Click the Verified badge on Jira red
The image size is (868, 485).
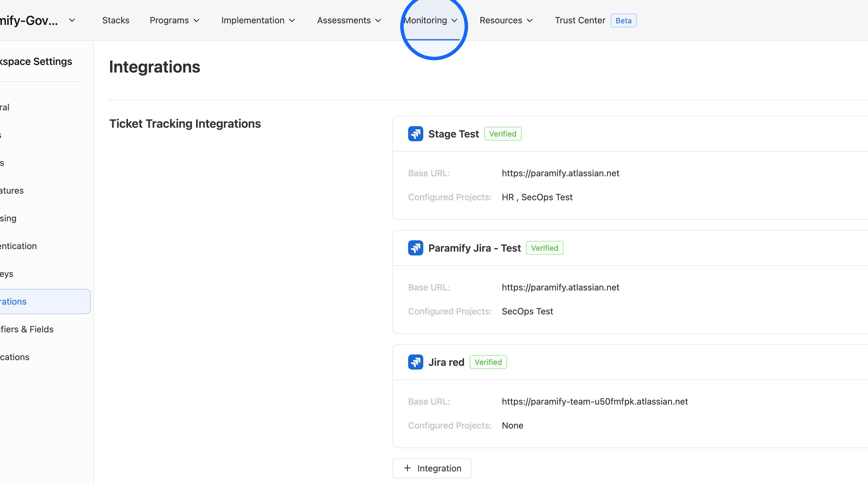point(488,362)
